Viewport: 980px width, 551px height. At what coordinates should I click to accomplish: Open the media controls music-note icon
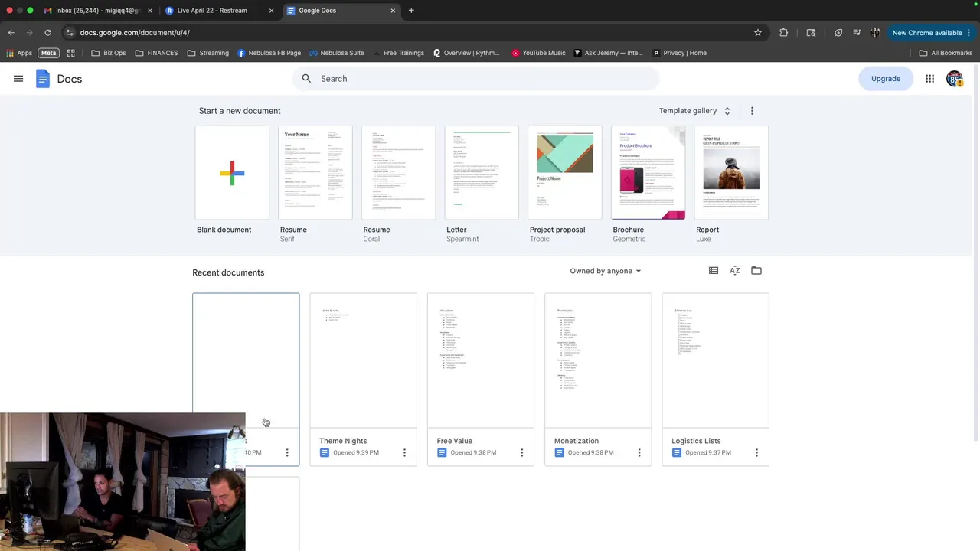click(x=856, y=33)
